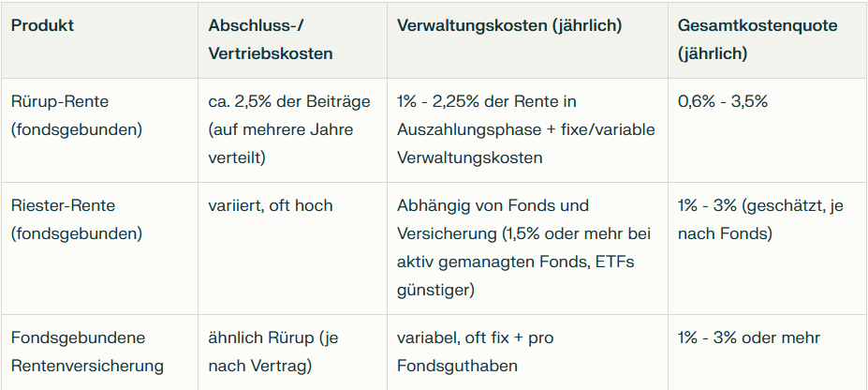Select the 'ca. 2,5% der Beiträge' cell
Image resolution: width=868 pixels, height=390 pixels.
pos(289,101)
